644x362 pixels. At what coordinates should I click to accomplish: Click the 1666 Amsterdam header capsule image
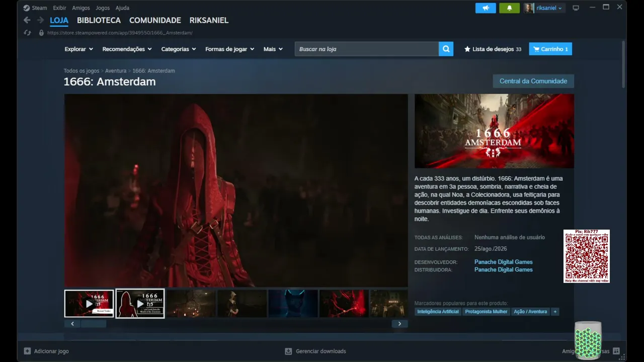(x=494, y=131)
